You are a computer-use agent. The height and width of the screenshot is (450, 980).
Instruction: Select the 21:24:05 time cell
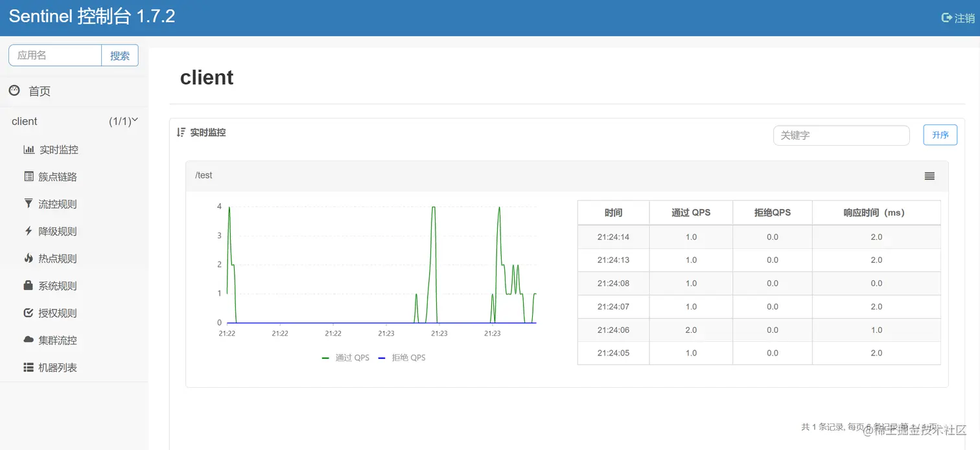pos(613,354)
